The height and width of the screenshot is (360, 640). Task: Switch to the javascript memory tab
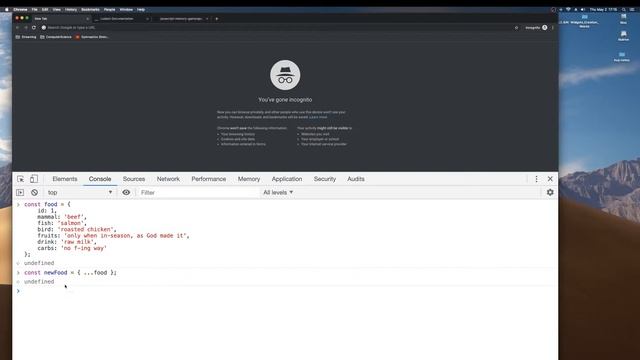(182, 18)
